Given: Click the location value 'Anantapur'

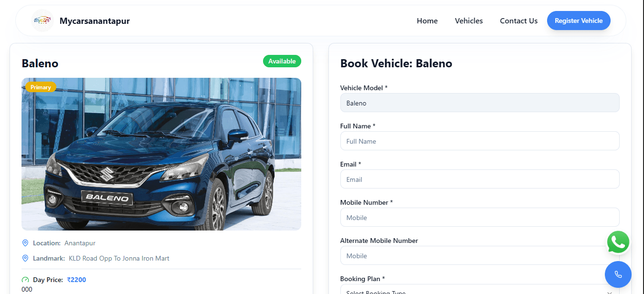Looking at the screenshot, I should click(80, 243).
